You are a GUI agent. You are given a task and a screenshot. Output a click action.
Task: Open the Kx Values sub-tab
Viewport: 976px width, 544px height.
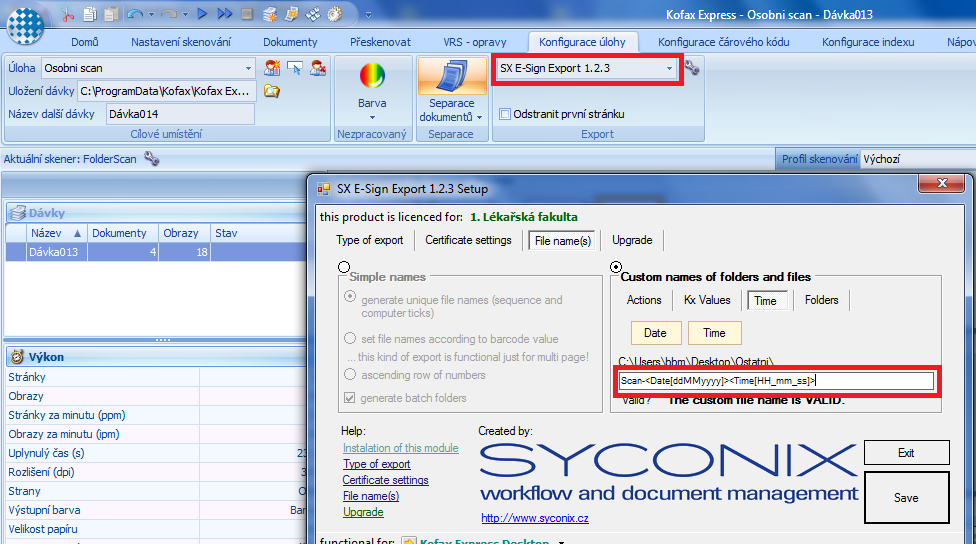coord(707,300)
